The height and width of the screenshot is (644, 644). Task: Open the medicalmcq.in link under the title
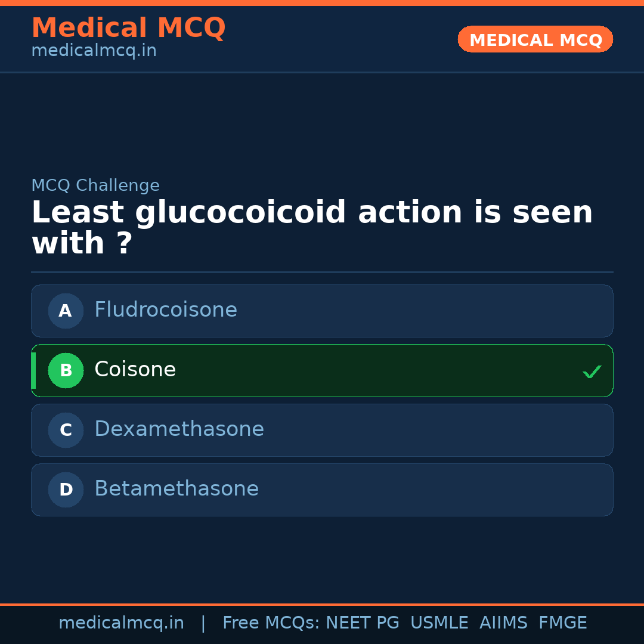(x=94, y=51)
